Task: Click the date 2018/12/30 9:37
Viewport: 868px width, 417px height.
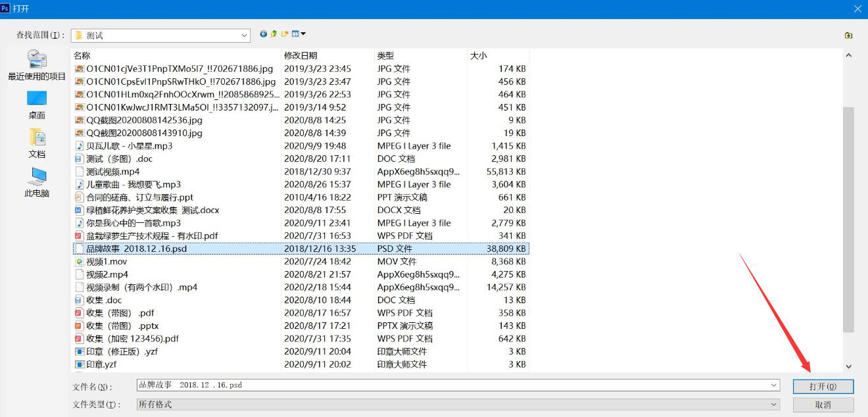Action: [x=318, y=172]
